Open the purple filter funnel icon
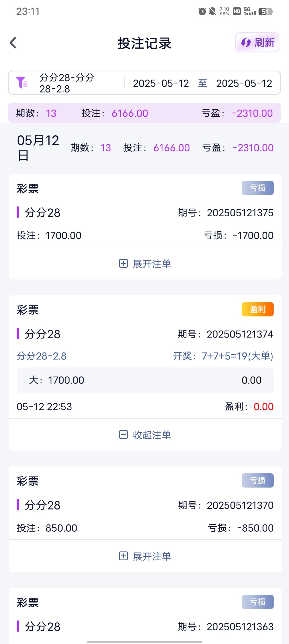Image resolution: width=289 pixels, height=644 pixels. coord(22,83)
